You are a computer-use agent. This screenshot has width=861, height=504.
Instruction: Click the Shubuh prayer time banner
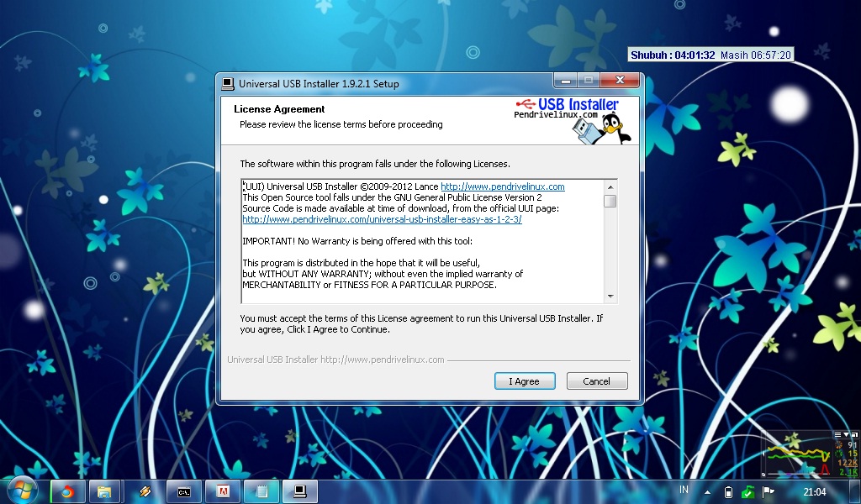[x=711, y=54]
